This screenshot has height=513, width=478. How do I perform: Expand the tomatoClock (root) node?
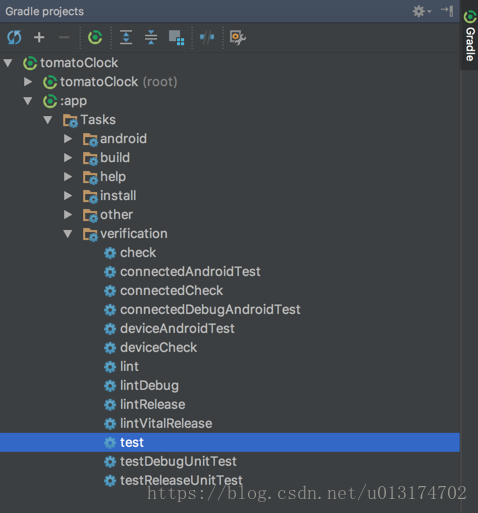tap(28, 82)
